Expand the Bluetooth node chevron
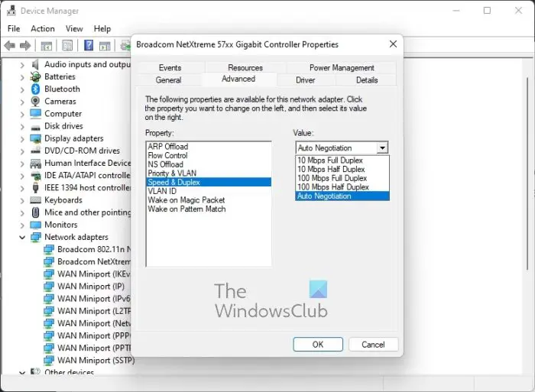 coord(22,89)
